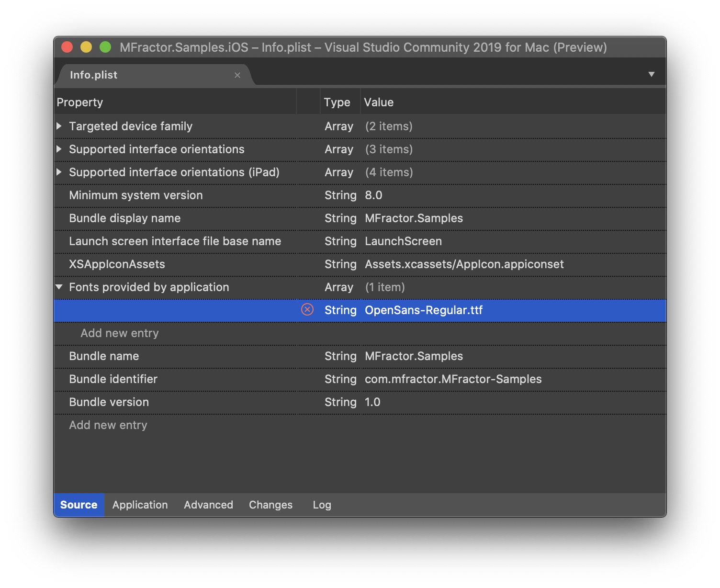Add new entry under Fonts provided by application
The width and height of the screenshot is (720, 588).
120,333
